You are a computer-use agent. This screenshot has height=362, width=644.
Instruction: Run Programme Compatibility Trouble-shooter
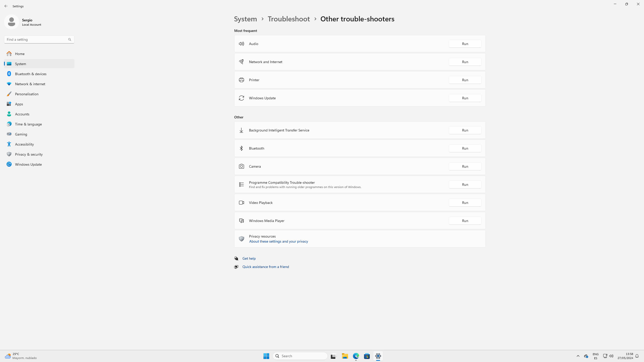(x=465, y=185)
